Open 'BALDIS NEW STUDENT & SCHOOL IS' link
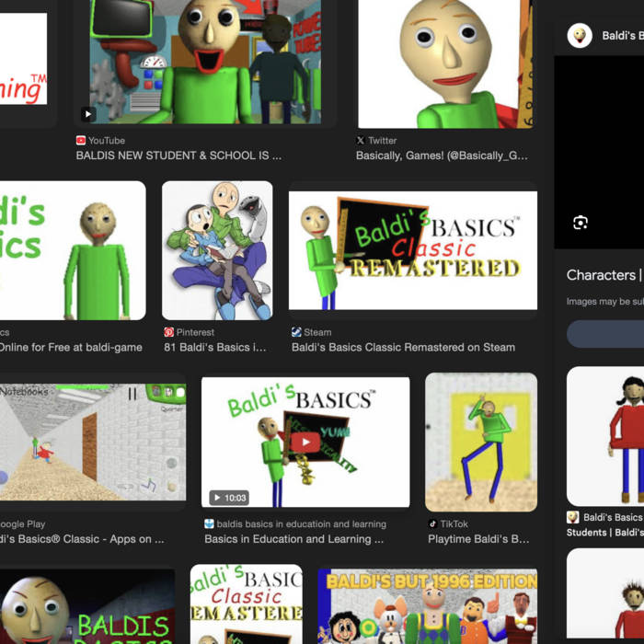 [178, 156]
